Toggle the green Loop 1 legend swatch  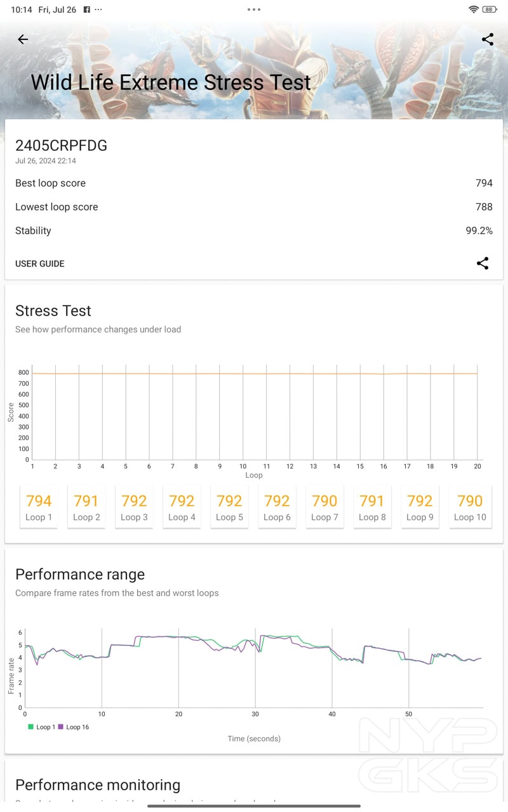click(x=30, y=727)
